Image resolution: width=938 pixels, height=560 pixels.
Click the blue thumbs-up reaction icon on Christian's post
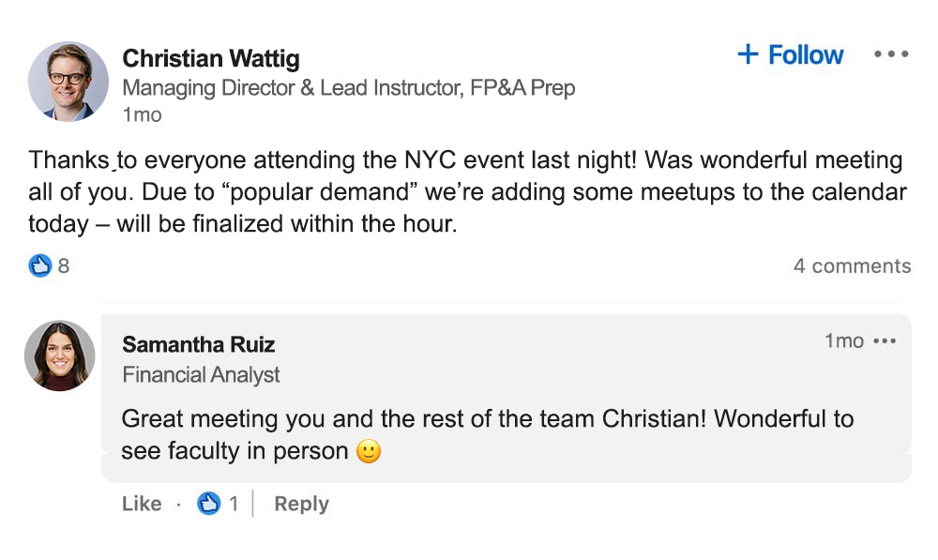pos(39,266)
